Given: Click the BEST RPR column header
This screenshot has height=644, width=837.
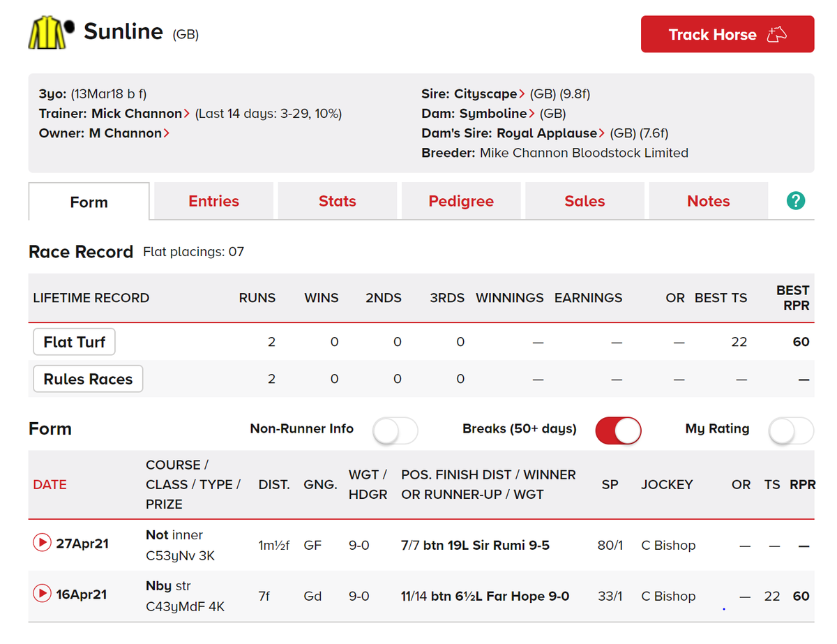Looking at the screenshot, I should [793, 298].
